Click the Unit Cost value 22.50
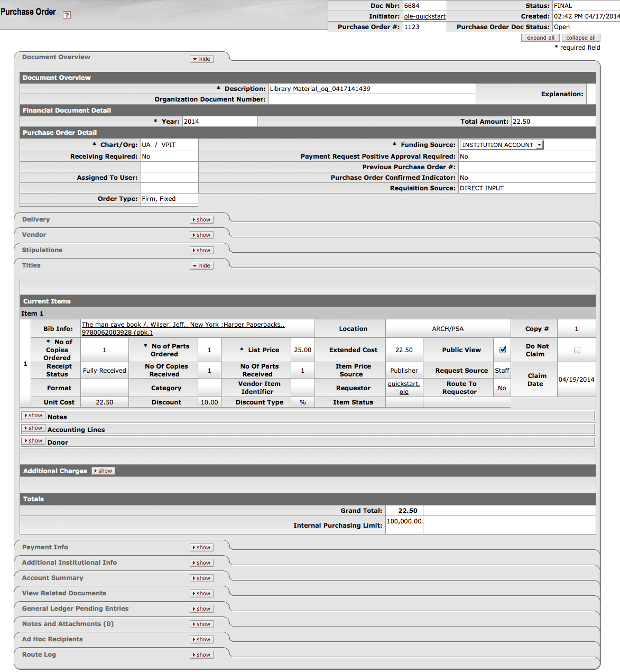Screen dimensions: 620x672 coord(105,402)
